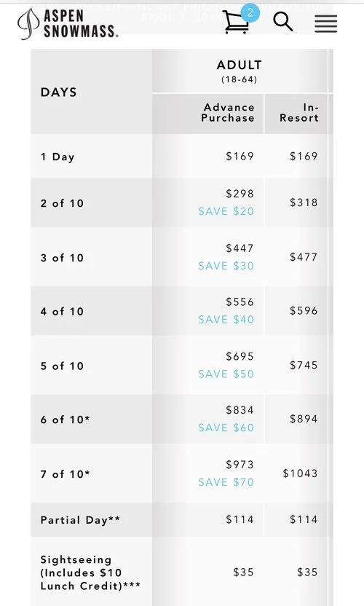The width and height of the screenshot is (364, 606).
Task: Open the shopping cart icon
Action: (236, 22)
